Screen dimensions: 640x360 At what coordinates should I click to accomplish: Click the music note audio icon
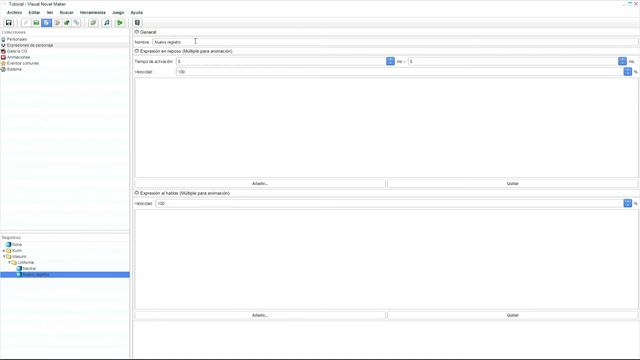point(107,23)
